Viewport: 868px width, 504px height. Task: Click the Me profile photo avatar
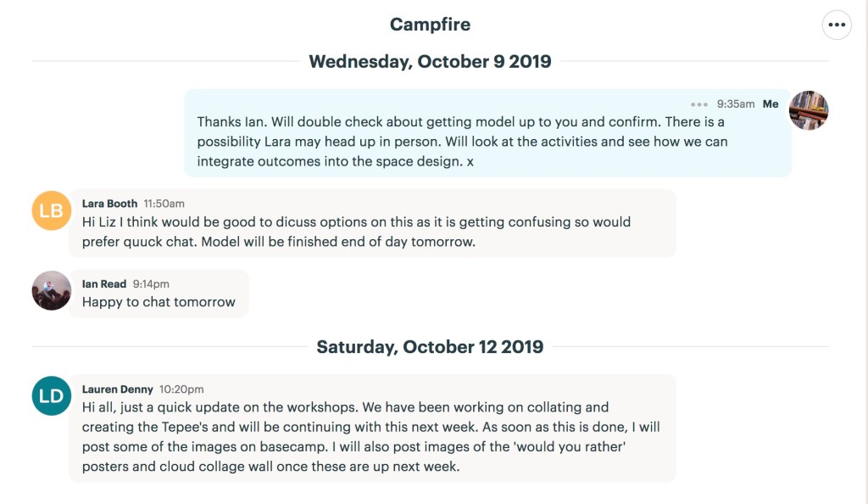click(x=808, y=110)
